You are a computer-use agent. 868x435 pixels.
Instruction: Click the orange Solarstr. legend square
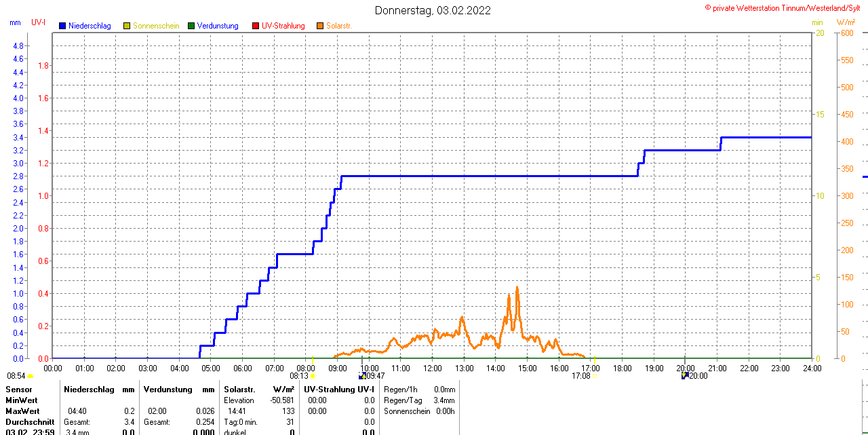point(320,26)
